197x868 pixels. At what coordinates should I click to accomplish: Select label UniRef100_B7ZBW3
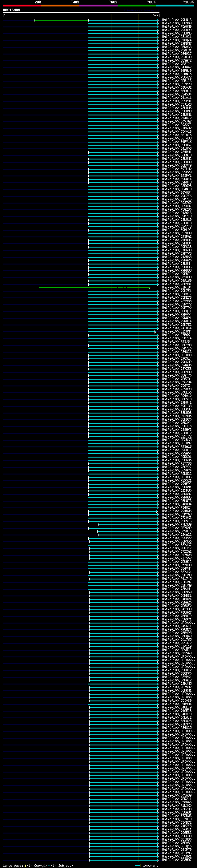click(177, 816)
